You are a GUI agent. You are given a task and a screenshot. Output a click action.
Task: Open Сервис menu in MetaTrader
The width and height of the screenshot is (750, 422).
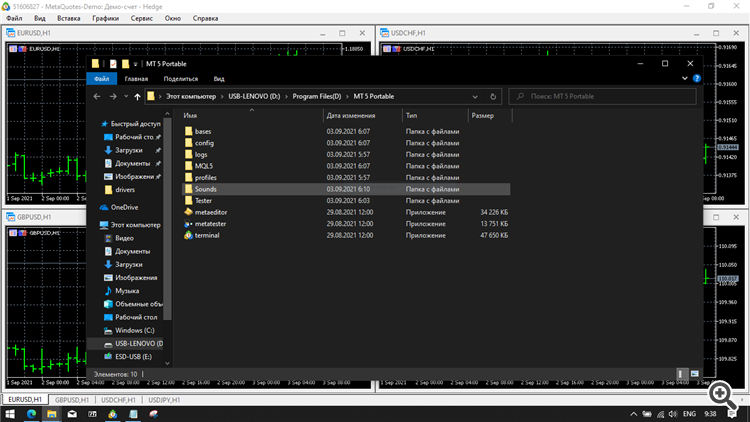point(142,18)
